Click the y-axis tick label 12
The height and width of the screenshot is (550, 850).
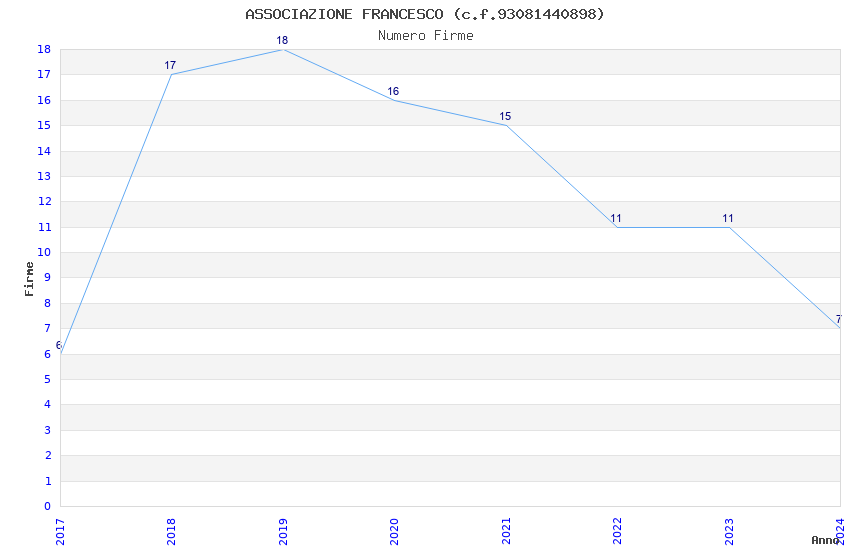[x=44, y=202]
